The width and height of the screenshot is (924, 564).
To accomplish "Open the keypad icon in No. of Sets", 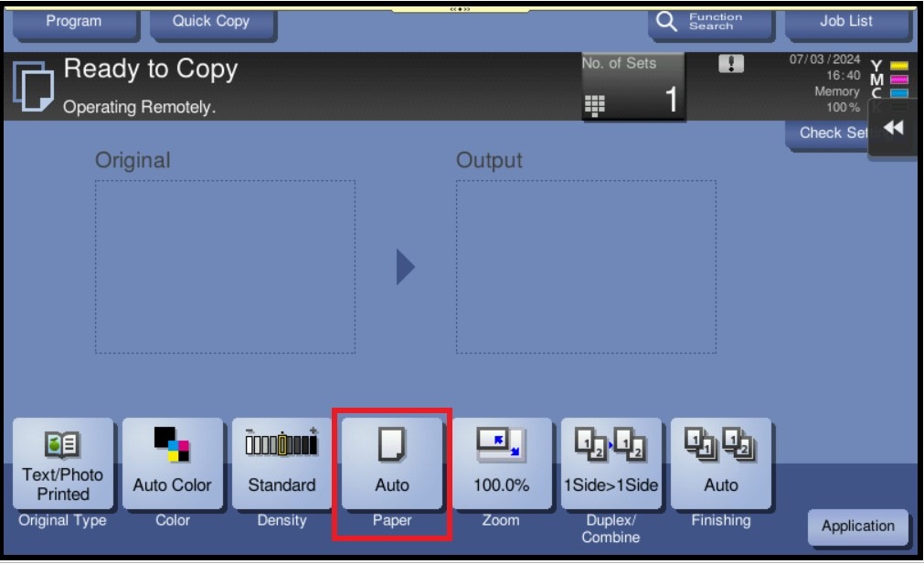I will click(x=595, y=106).
